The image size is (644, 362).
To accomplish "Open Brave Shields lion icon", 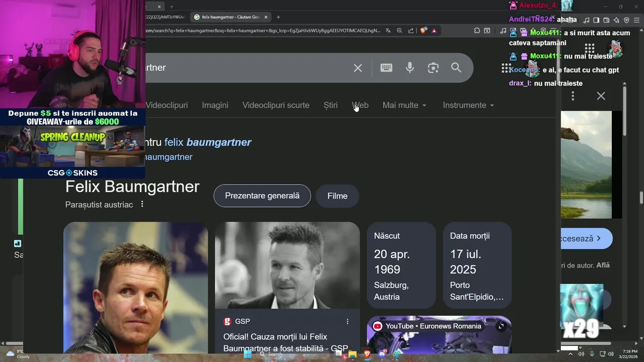I will 423,31.
